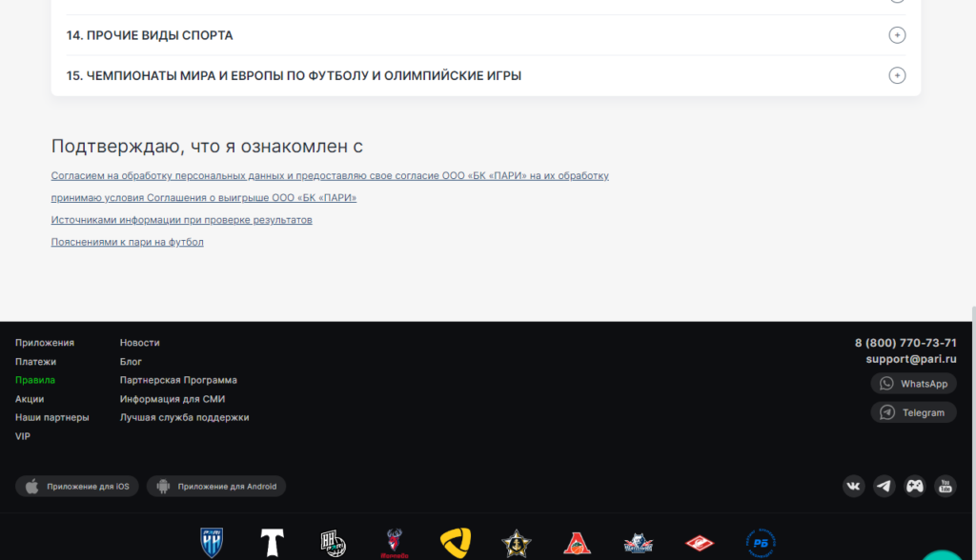Image resolution: width=976 pixels, height=560 pixels.
Task: Contact support via WhatsApp button
Action: (x=913, y=384)
